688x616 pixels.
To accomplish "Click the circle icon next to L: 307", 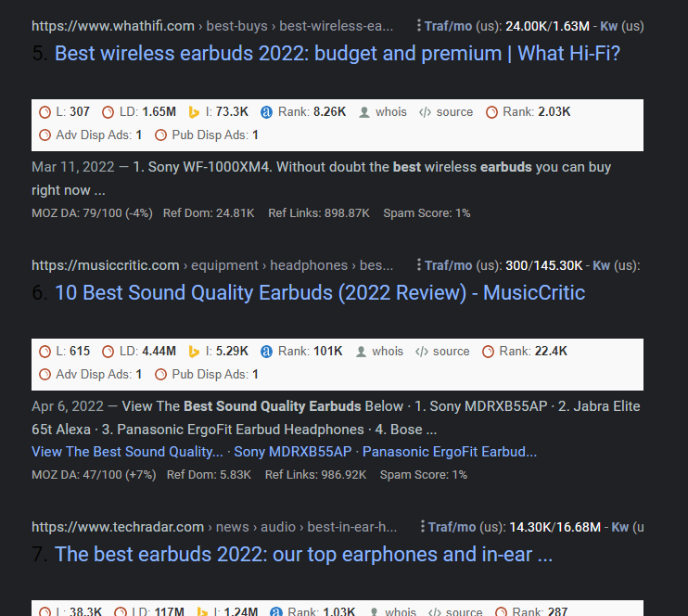I will pyautogui.click(x=45, y=112).
